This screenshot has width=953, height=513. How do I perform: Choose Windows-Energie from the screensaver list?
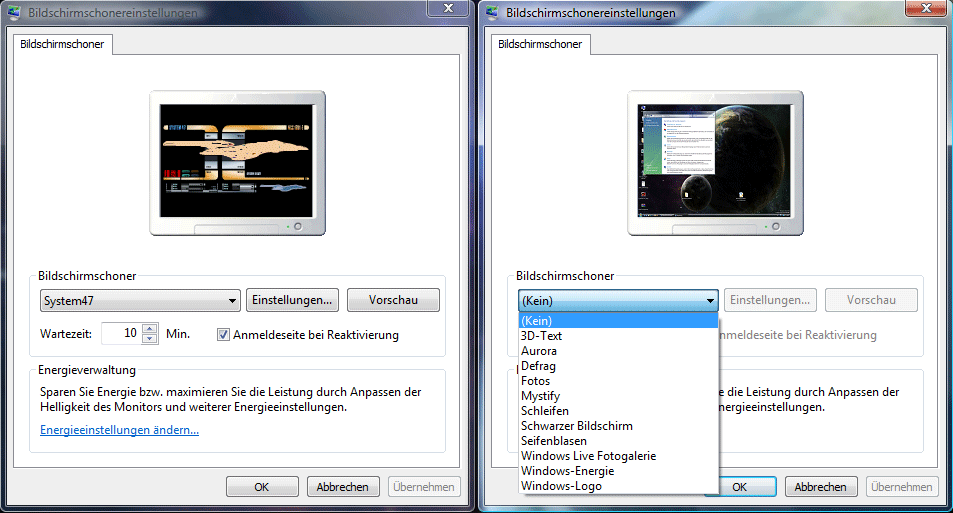pos(618,471)
